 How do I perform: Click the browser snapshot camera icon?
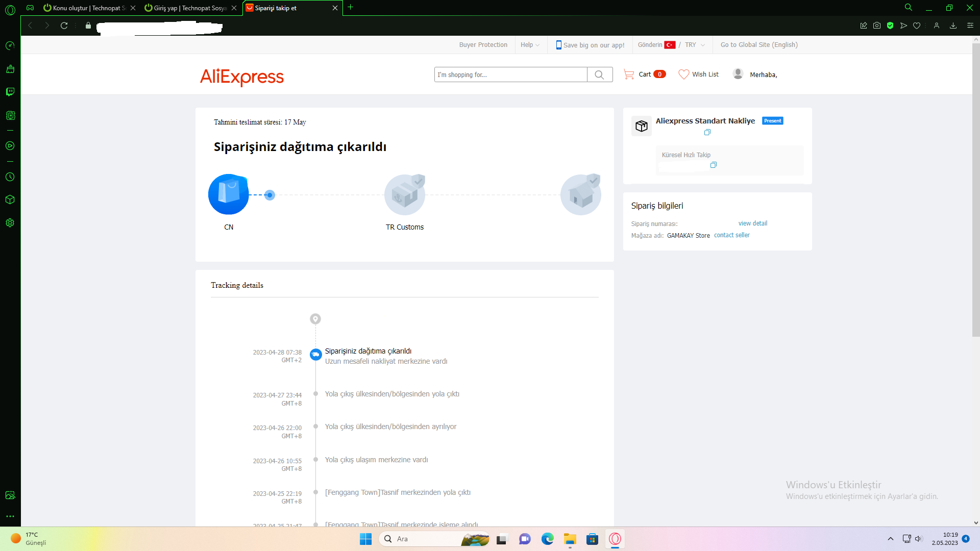pyautogui.click(x=877, y=26)
